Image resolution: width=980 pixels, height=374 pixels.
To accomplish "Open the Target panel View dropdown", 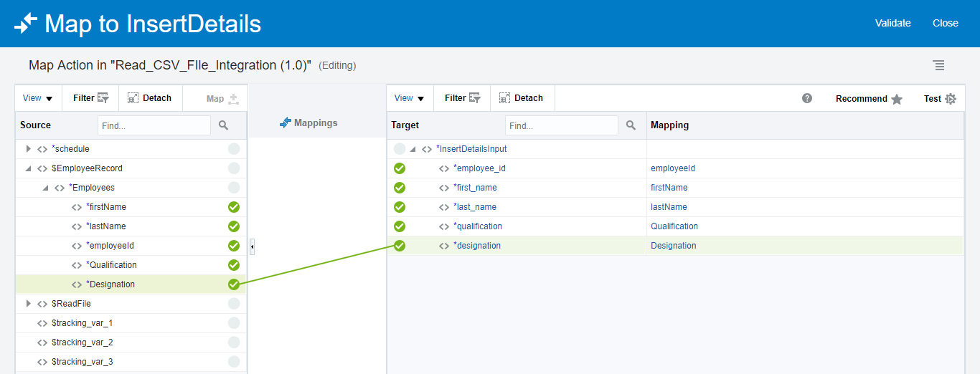I will (410, 98).
